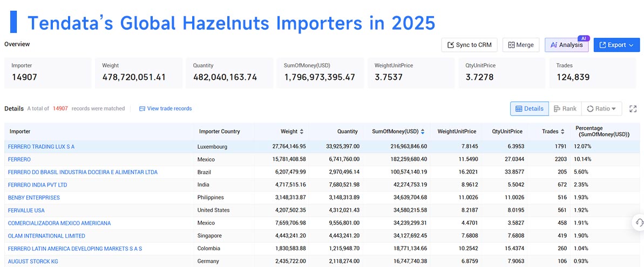The image size is (644, 267).
Task: Click the SumOfMoney(USD) overview card
Action: pos(320,73)
